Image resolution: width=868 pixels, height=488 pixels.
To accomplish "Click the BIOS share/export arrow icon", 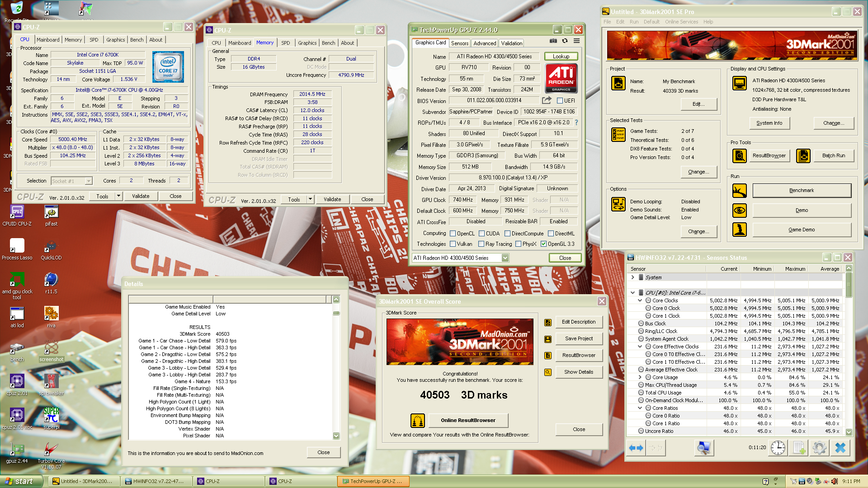I will (547, 100).
